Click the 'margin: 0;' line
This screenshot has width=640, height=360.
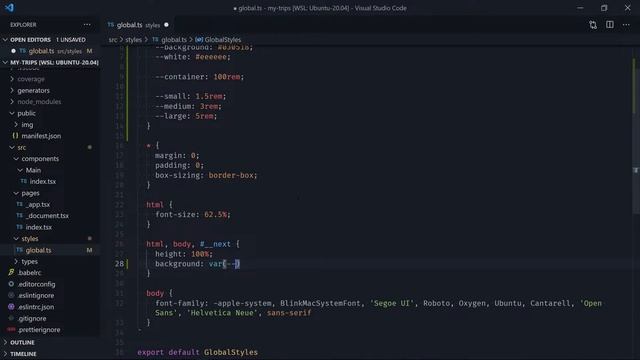tap(177, 156)
